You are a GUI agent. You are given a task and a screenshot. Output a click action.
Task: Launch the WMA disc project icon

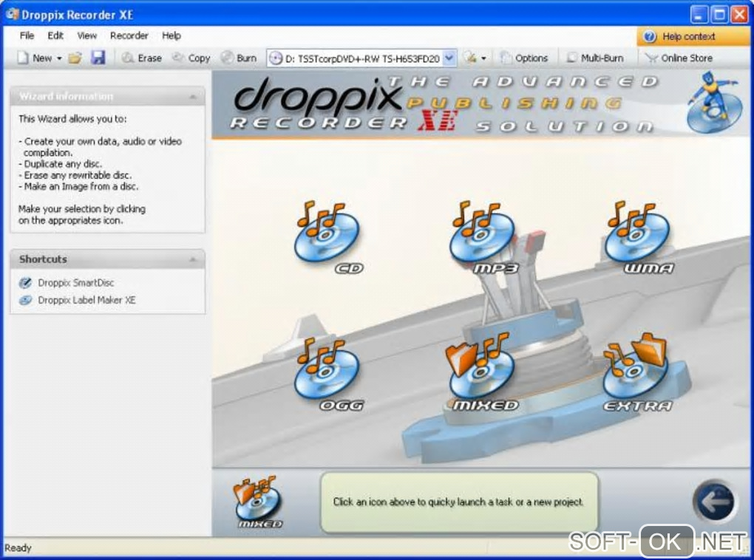639,237
